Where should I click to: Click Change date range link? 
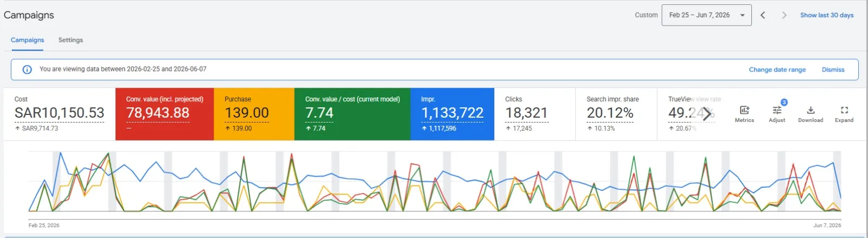tap(777, 69)
